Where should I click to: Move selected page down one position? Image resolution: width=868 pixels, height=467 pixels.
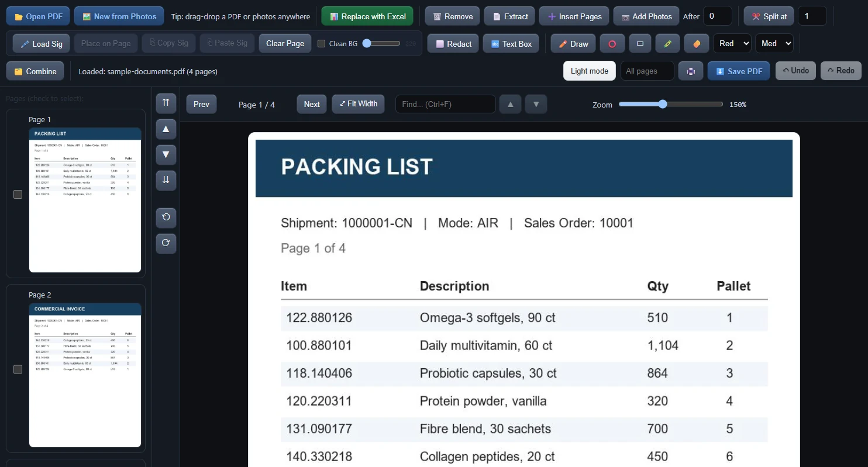pyautogui.click(x=166, y=154)
